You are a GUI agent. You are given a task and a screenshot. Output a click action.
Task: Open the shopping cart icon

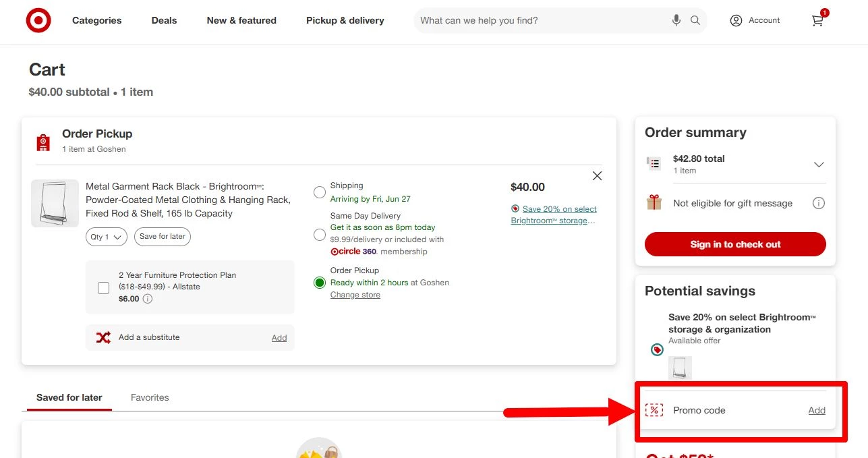pos(817,21)
